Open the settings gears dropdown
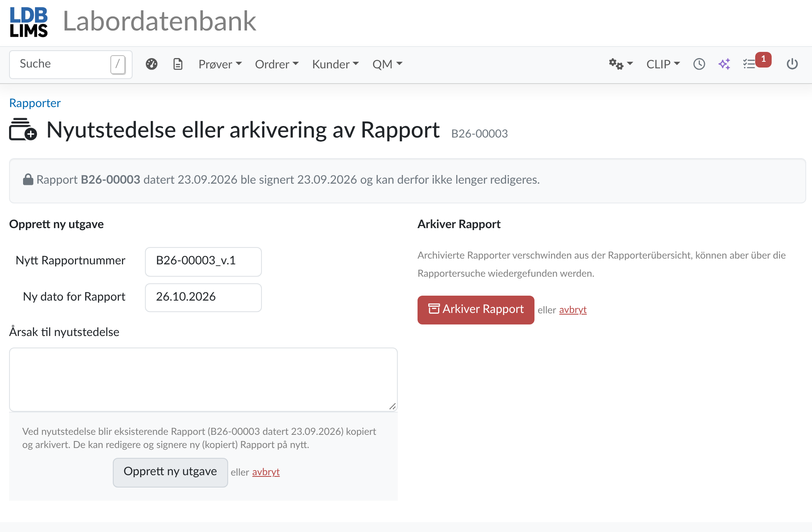This screenshot has height=532, width=812. coord(621,64)
